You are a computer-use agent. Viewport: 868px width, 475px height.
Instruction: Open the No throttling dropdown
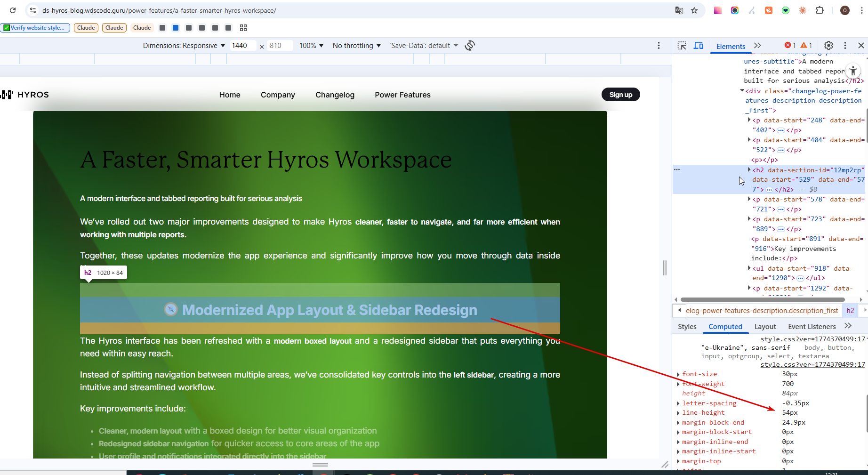(356, 46)
